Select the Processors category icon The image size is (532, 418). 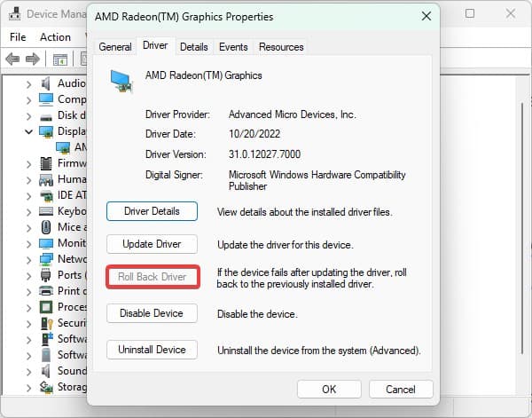[46, 307]
